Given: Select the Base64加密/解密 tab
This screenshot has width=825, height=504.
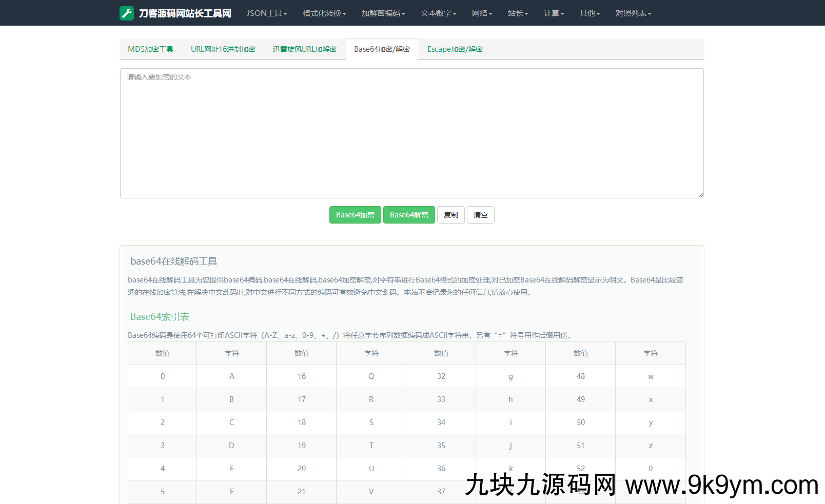Looking at the screenshot, I should pyautogui.click(x=382, y=49).
